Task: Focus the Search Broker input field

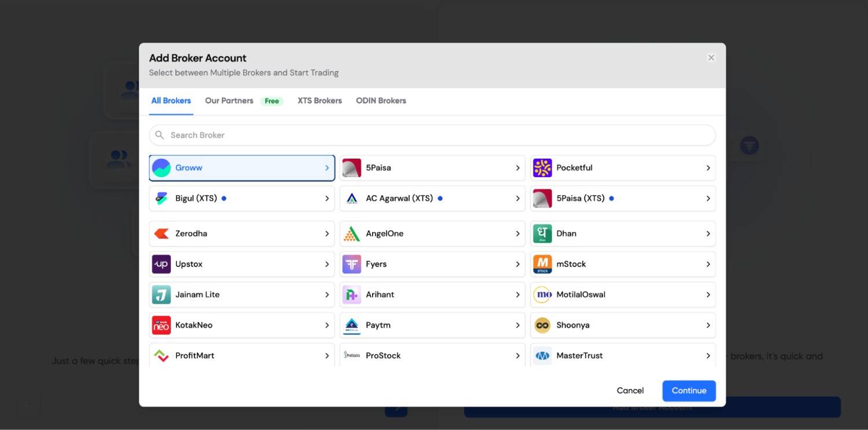Action: click(x=432, y=135)
